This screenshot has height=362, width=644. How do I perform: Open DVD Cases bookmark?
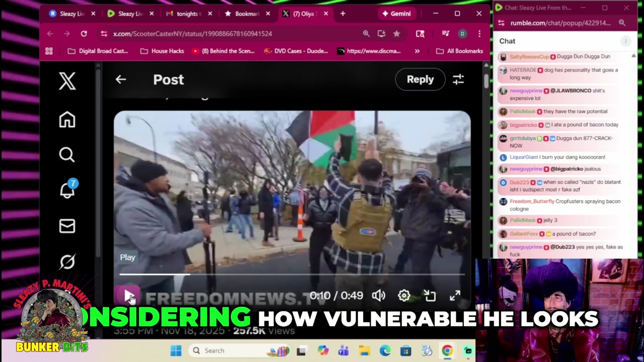coord(296,51)
